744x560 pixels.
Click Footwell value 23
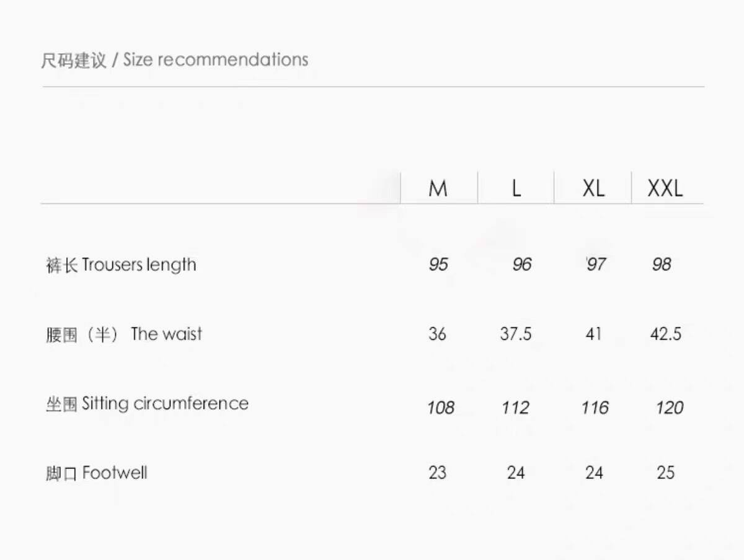tap(437, 473)
